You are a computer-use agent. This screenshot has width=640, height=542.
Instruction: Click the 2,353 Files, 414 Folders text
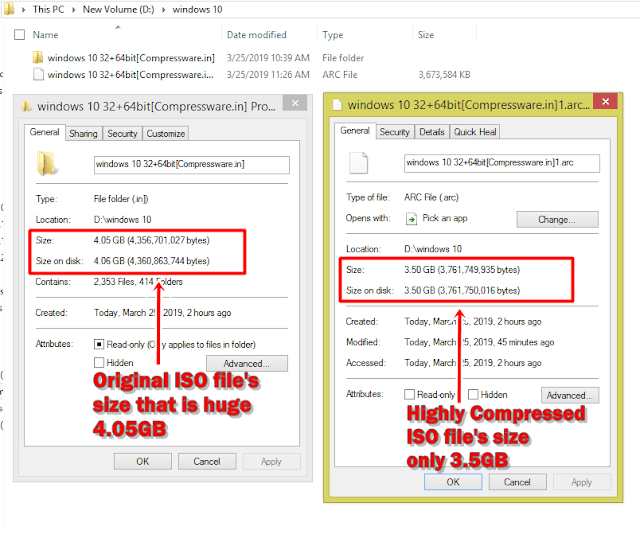pyautogui.click(x=138, y=282)
